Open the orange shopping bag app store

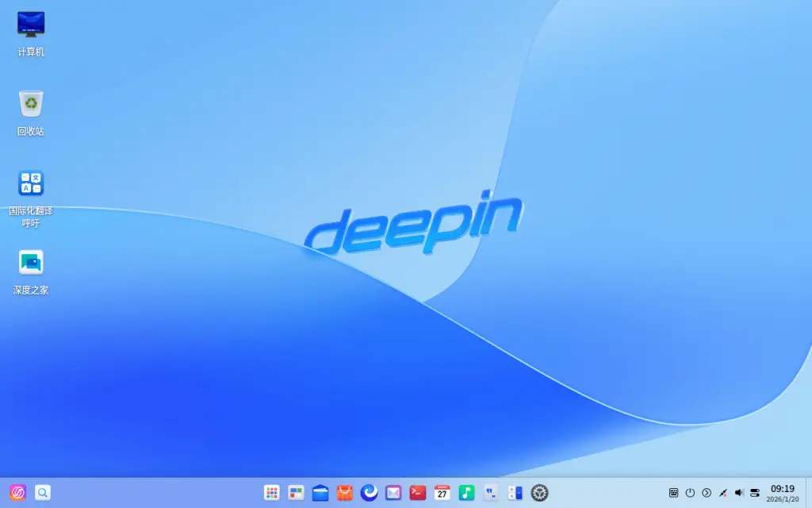pyautogui.click(x=344, y=493)
